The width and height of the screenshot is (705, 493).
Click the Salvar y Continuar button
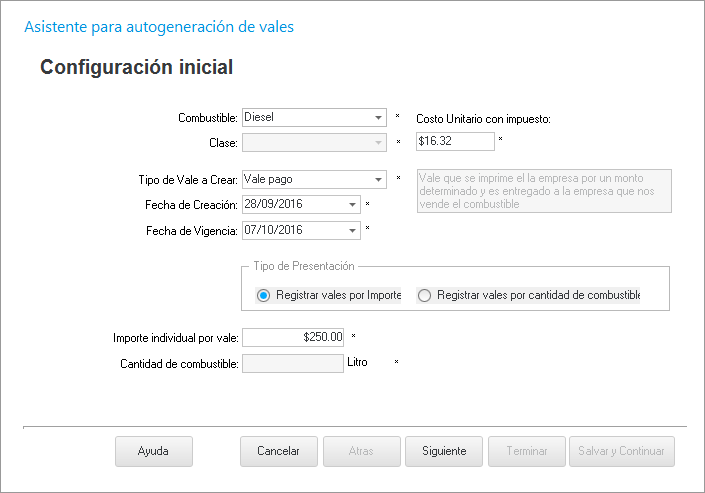(622, 452)
